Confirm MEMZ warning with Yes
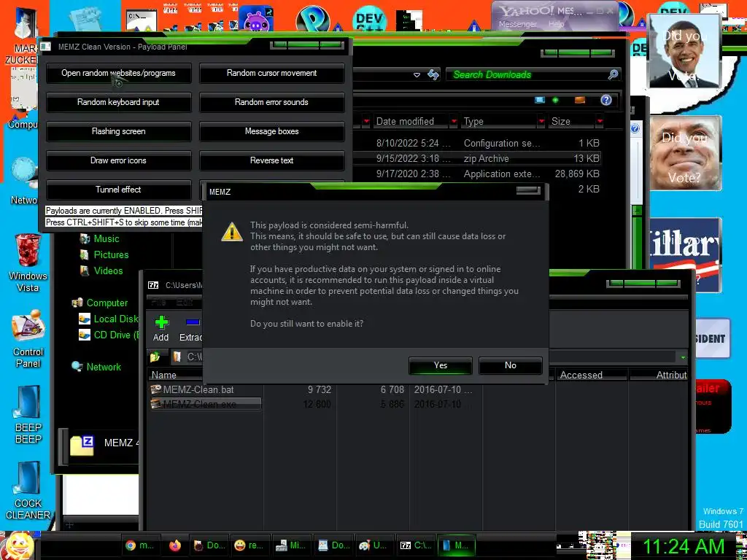 tap(440, 365)
